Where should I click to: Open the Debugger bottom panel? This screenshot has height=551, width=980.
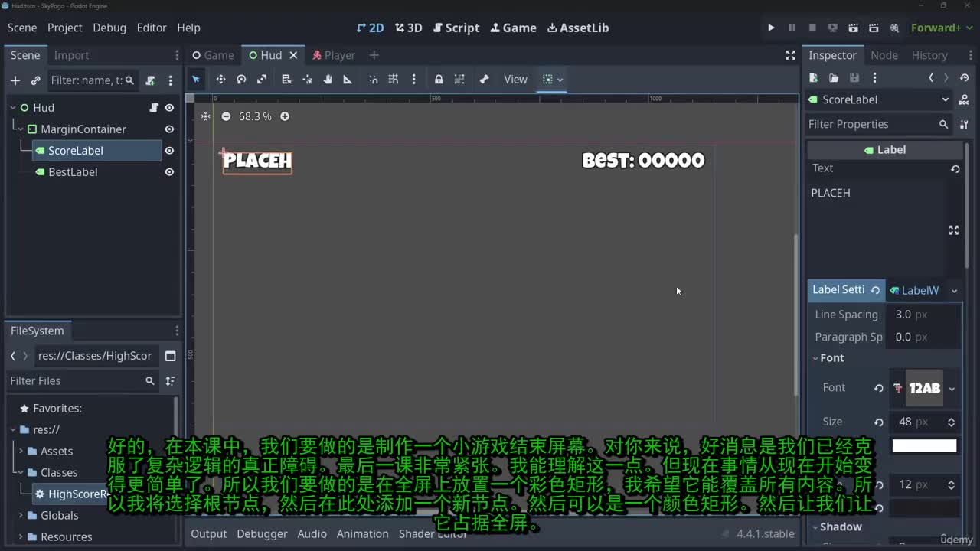pyautogui.click(x=262, y=534)
